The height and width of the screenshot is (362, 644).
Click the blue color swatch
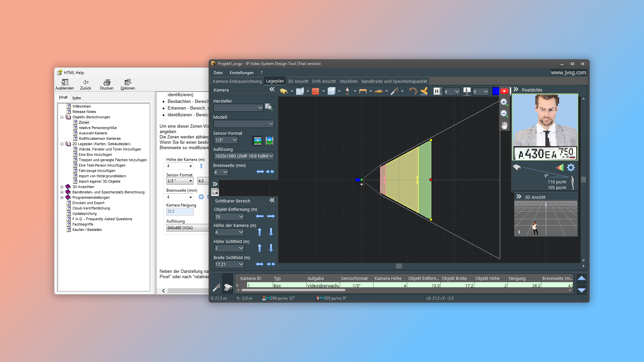[495, 91]
